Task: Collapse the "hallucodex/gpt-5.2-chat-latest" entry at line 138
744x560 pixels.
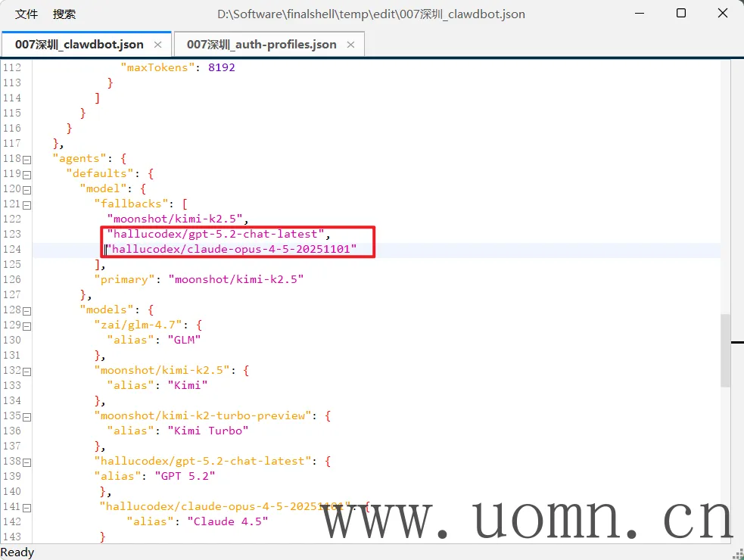Action: click(27, 462)
